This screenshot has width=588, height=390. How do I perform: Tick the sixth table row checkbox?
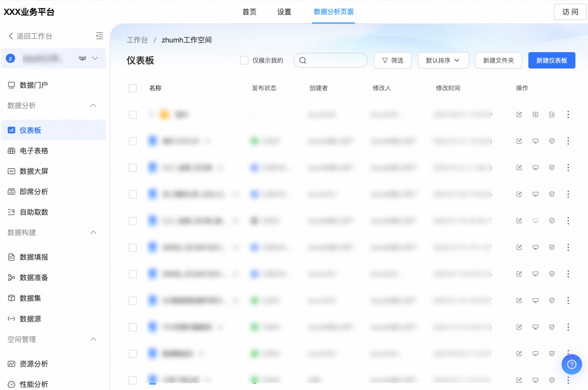coord(133,248)
